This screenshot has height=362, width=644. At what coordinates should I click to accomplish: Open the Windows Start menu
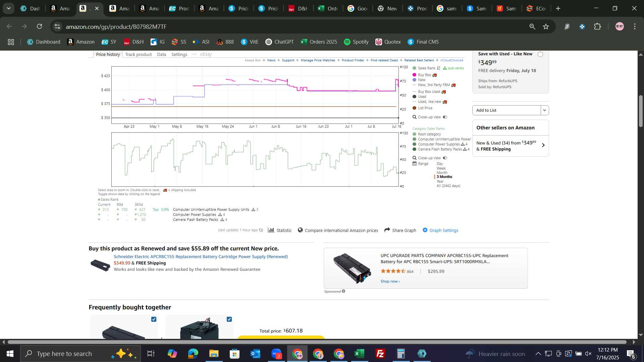tap(10, 354)
